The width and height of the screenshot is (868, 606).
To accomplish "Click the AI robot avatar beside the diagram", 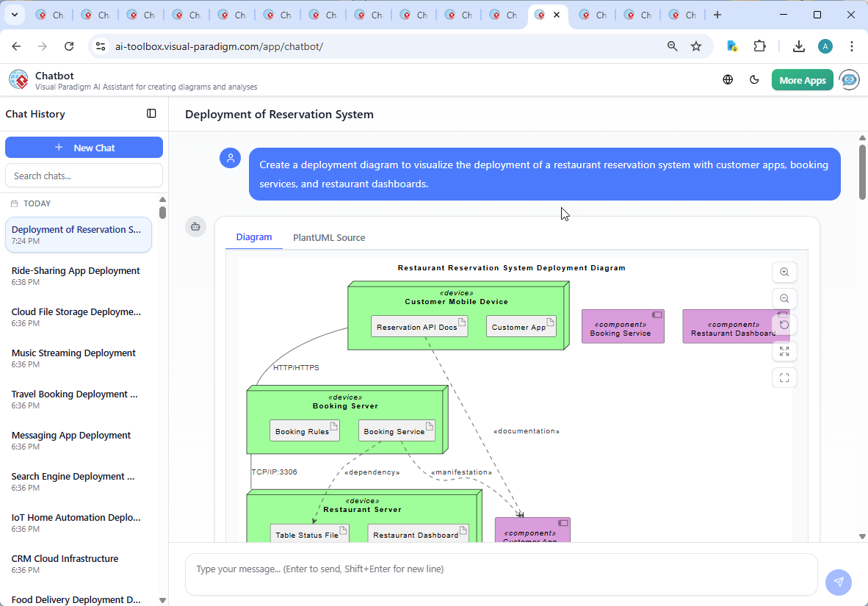I will [195, 227].
